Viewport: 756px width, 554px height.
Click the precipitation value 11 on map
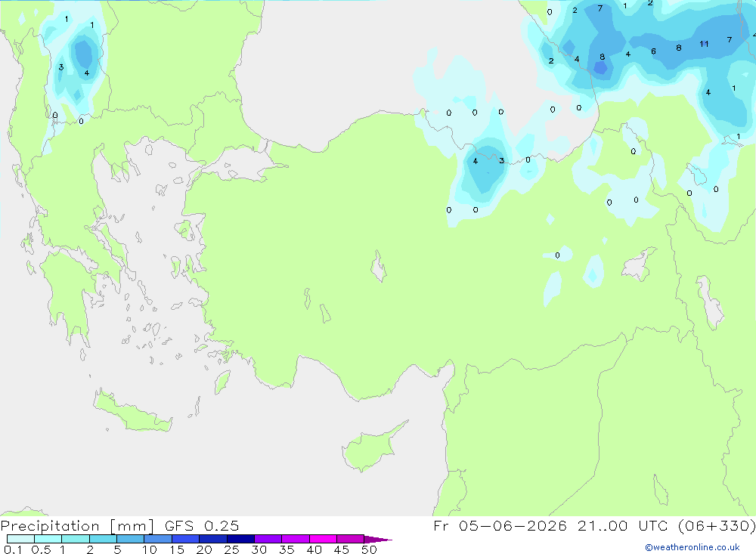[x=704, y=44]
